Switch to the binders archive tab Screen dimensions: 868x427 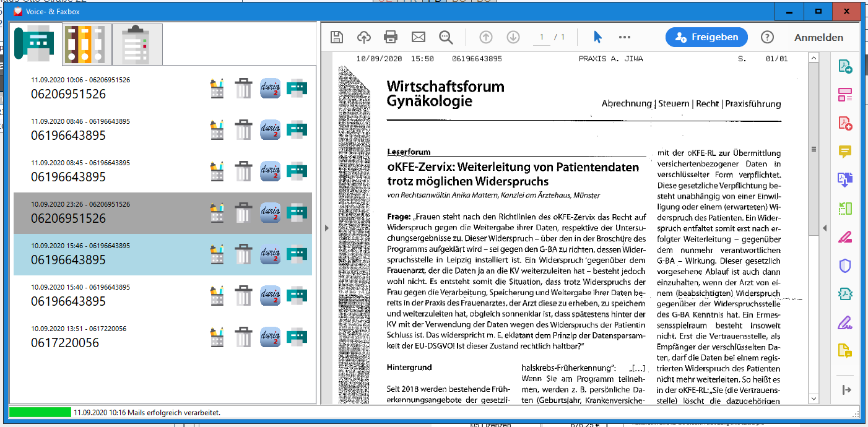point(87,45)
